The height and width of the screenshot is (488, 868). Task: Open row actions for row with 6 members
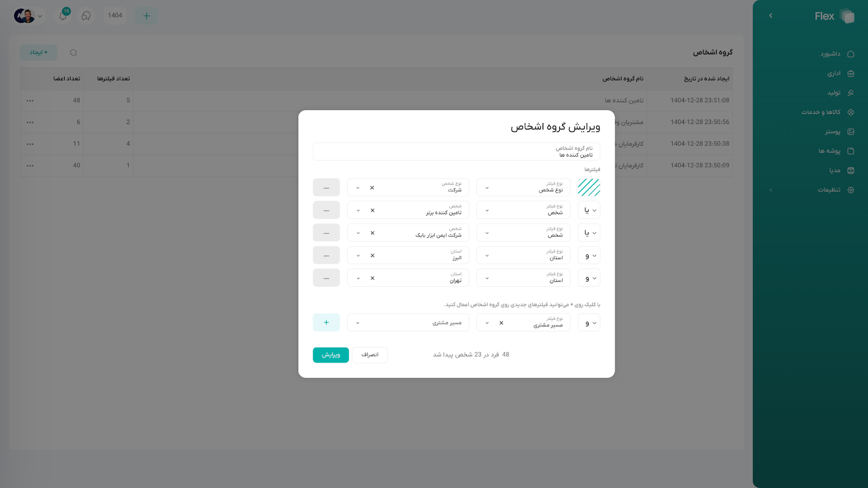pos(30,122)
